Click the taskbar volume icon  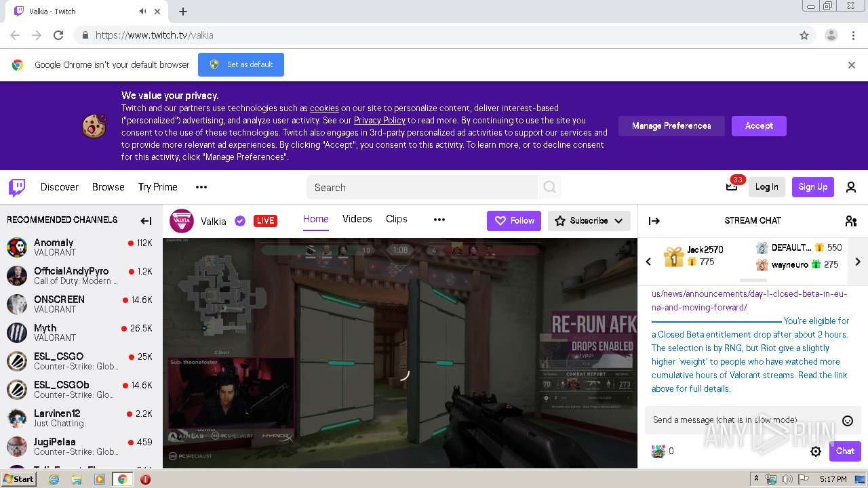[x=787, y=479]
